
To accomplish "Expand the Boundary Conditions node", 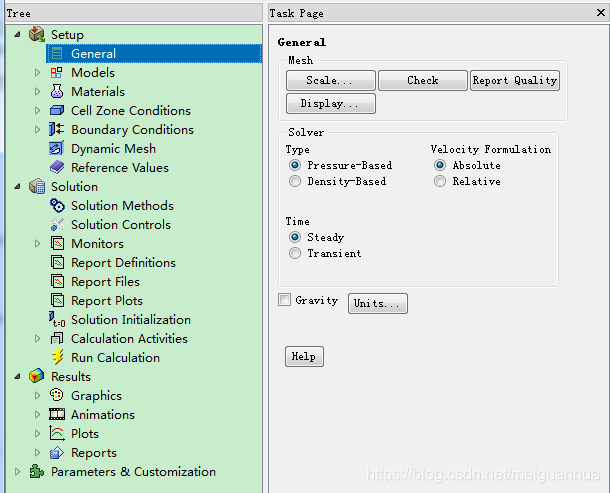I will point(38,130).
